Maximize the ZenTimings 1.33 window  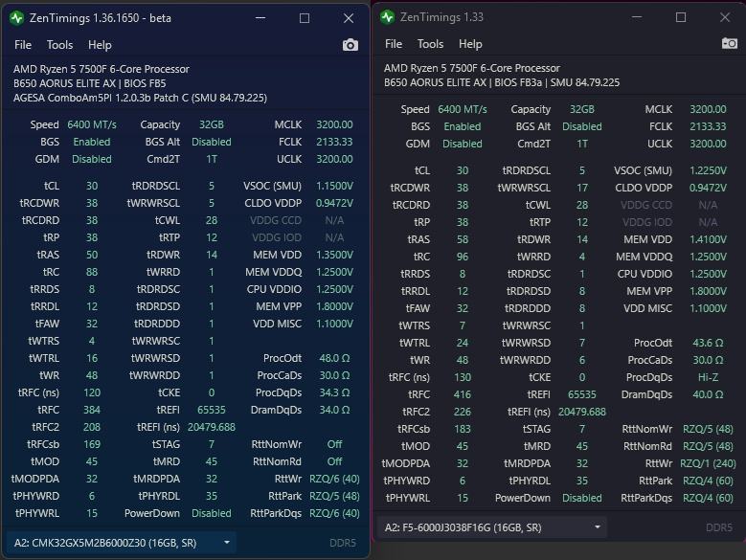pyautogui.click(x=681, y=17)
